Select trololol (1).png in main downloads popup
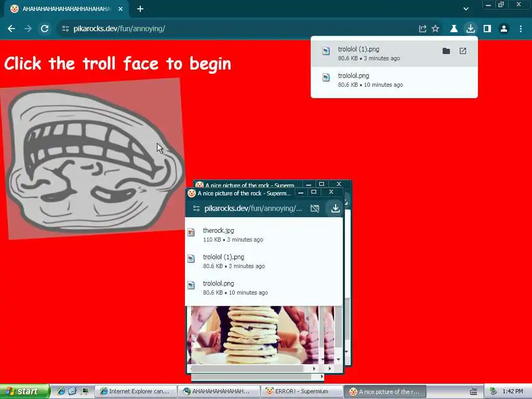This screenshot has height=399, width=532. (x=394, y=54)
